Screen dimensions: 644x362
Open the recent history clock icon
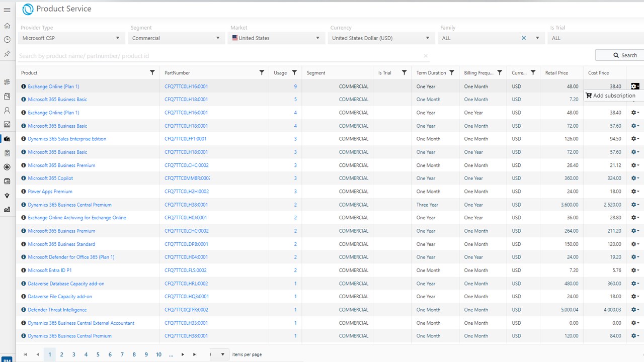[7, 39]
